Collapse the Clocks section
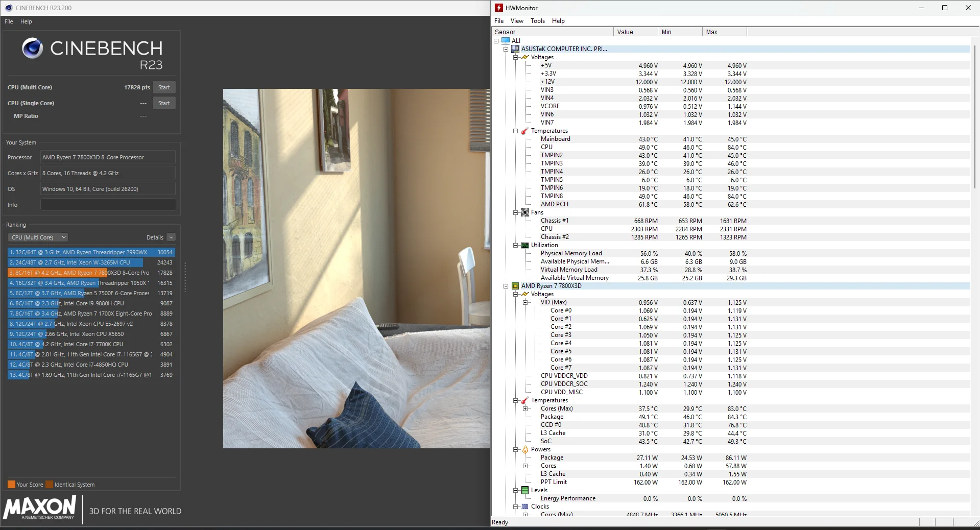The image size is (980, 530). coord(515,507)
